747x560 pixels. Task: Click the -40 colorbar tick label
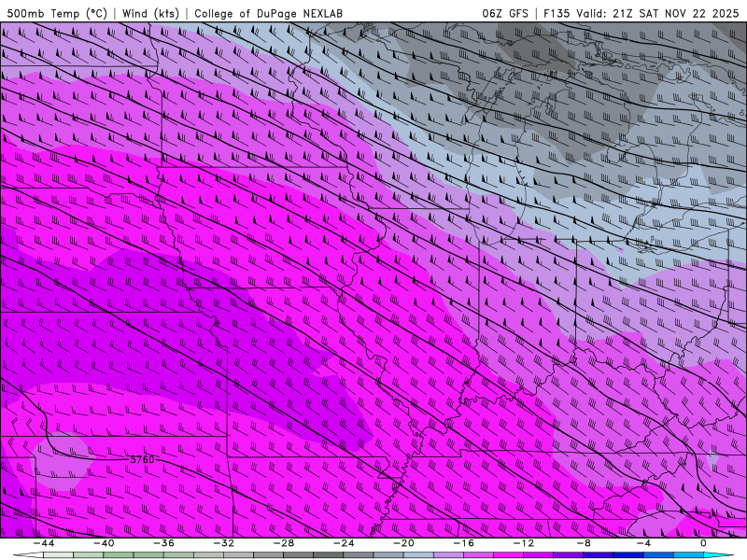pyautogui.click(x=104, y=543)
